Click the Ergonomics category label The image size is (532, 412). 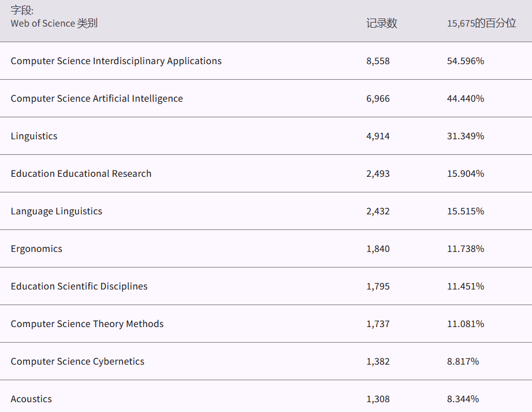[36, 248]
